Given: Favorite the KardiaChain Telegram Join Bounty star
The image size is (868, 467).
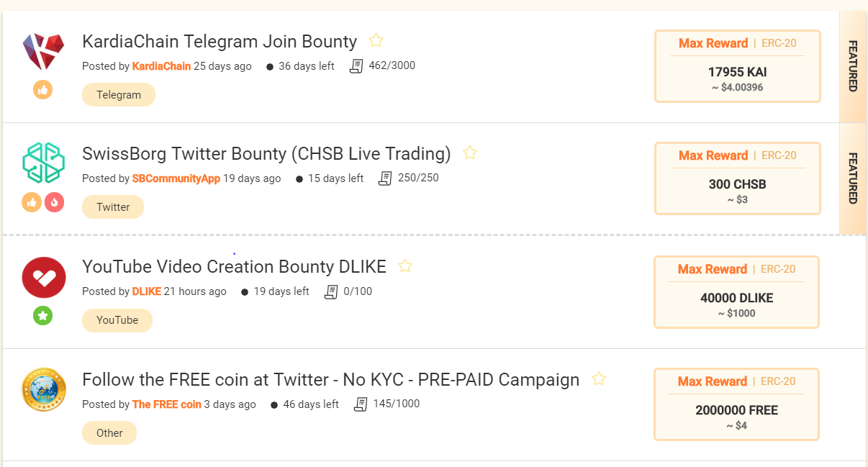Looking at the screenshot, I should click(376, 41).
